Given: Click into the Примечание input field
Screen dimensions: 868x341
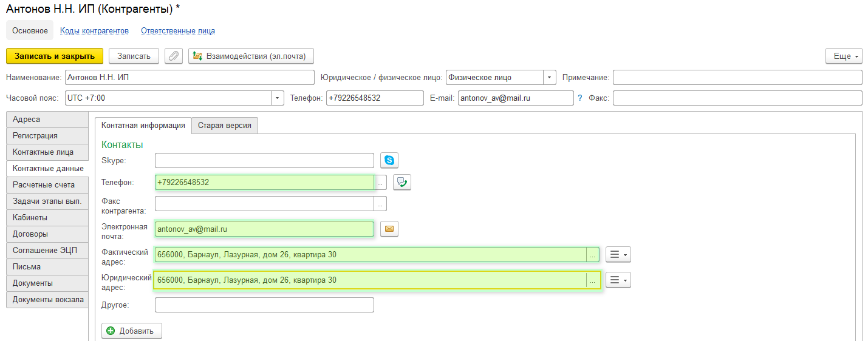Looking at the screenshot, I should (737, 78).
